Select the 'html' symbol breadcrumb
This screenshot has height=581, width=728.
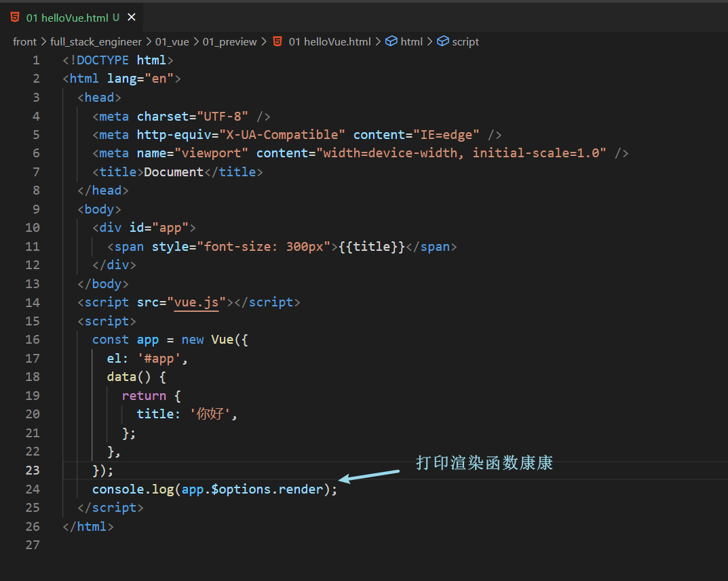[411, 42]
